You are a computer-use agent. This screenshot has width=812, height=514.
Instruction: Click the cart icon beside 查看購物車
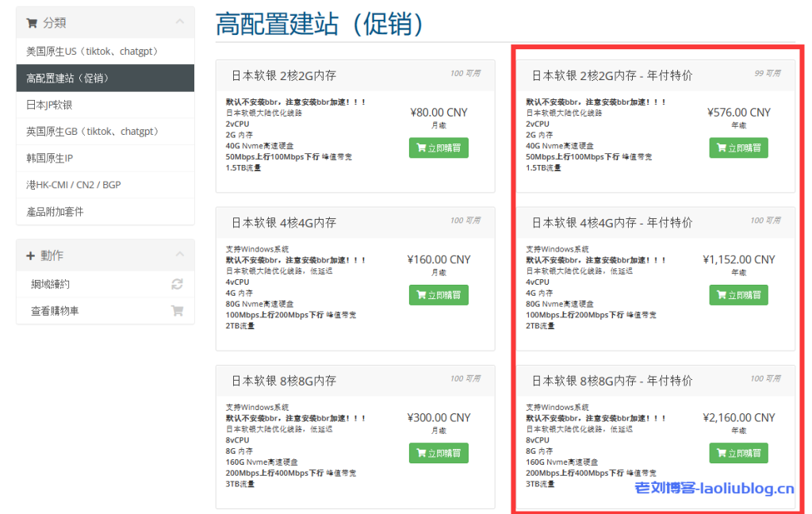[178, 310]
